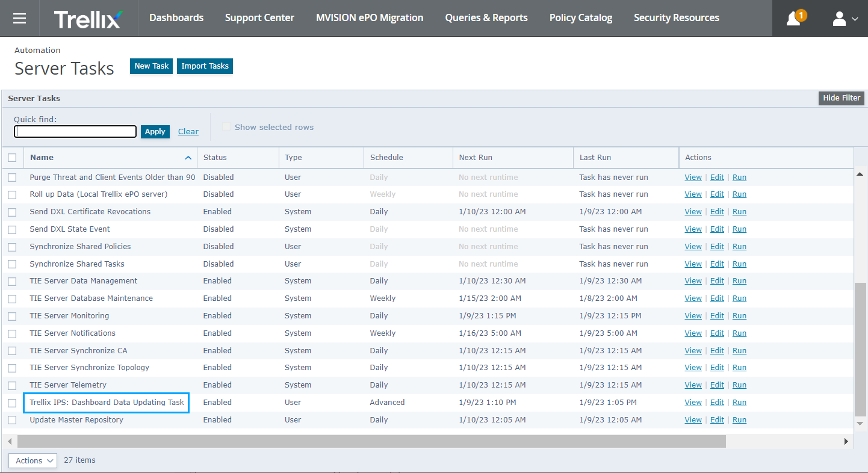Screen dimensions: 868x473
Task: Go to MVISION ePO Migration
Action: coord(370,18)
